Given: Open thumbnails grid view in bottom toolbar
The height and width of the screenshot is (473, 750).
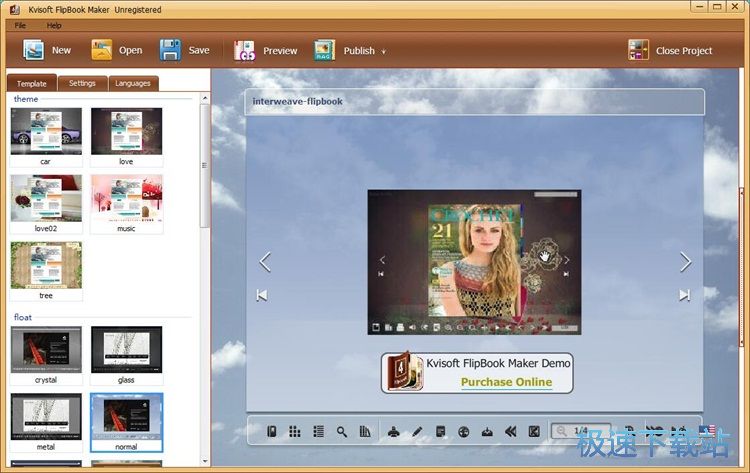Looking at the screenshot, I should (295, 432).
